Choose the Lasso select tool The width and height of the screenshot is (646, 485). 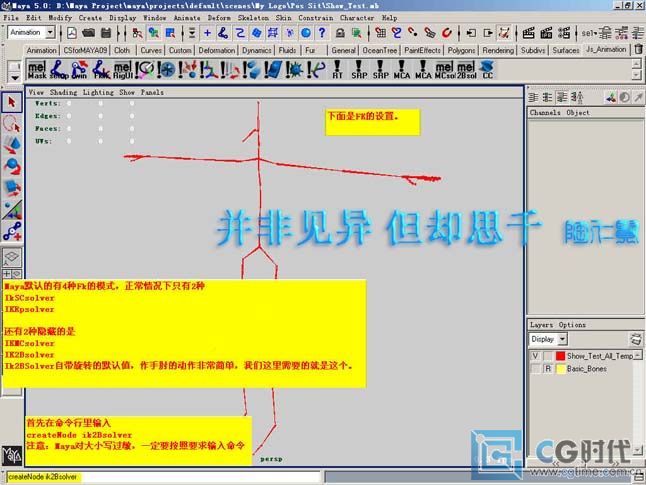(x=12, y=124)
